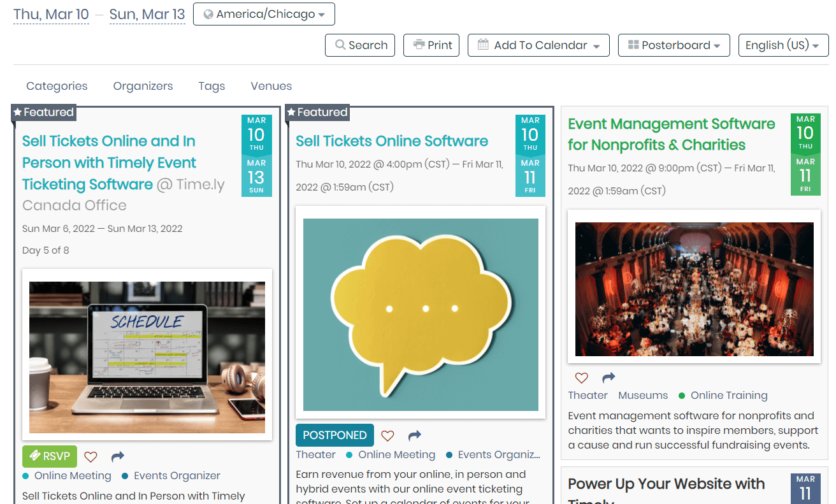The width and height of the screenshot is (836, 504).
Task: Select the green Online Training category tag
Action: [728, 396]
